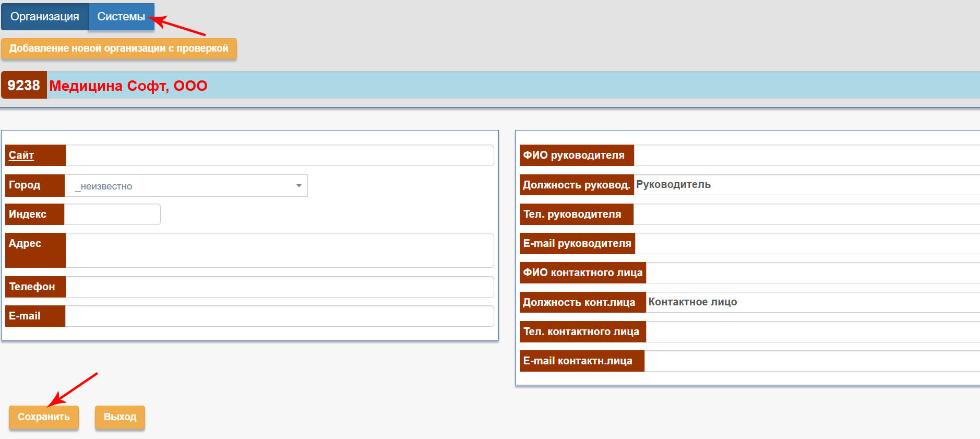The height and width of the screenshot is (439, 980).
Task: Edit the Должность конт.лица field value
Action: coord(813,302)
